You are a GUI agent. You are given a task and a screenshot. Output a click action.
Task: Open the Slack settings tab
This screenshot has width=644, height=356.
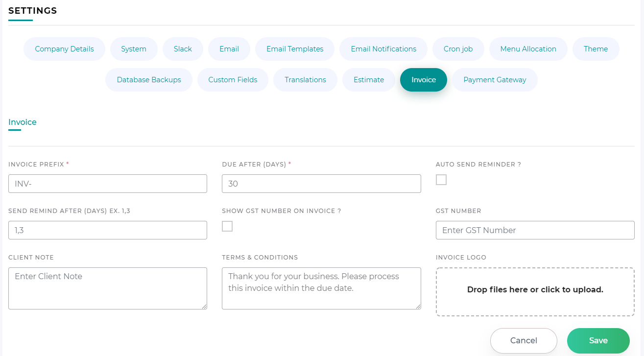(183, 49)
